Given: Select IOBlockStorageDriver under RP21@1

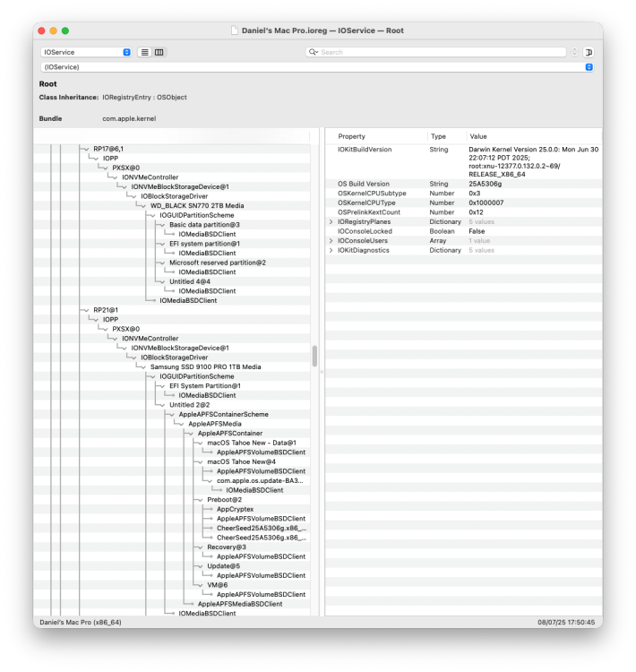Looking at the screenshot, I should click(175, 358).
